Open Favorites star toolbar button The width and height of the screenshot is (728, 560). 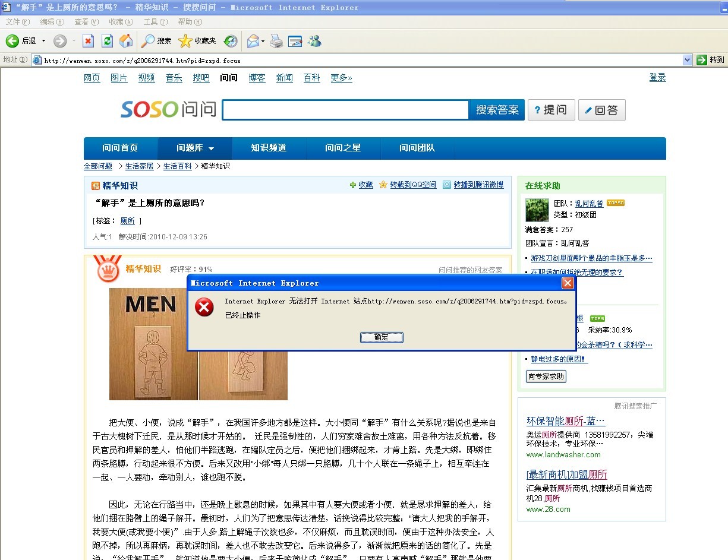click(197, 41)
